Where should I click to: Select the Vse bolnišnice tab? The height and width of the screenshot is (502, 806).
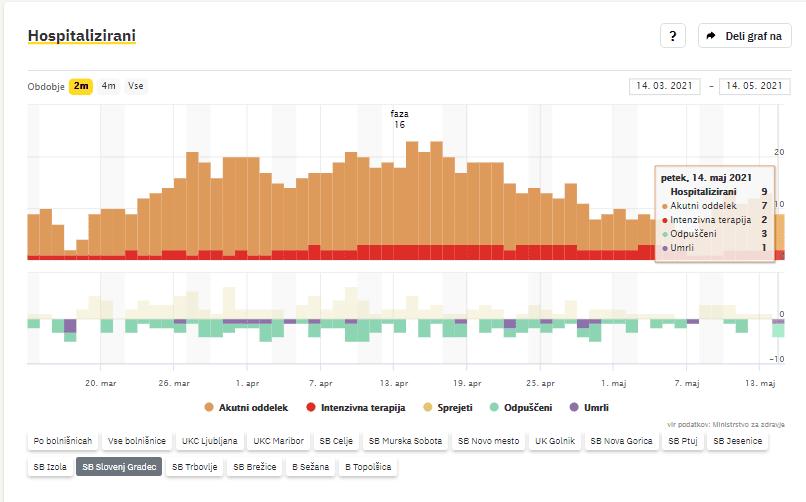click(x=136, y=440)
